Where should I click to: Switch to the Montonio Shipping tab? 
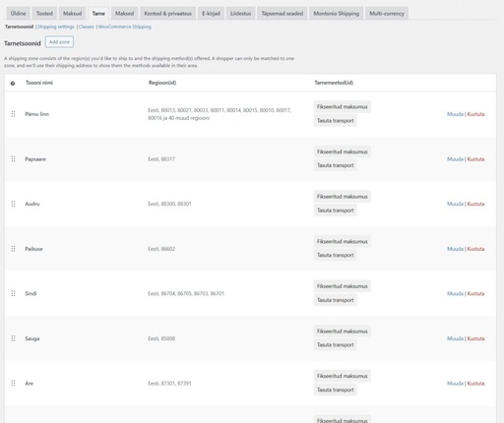337,14
